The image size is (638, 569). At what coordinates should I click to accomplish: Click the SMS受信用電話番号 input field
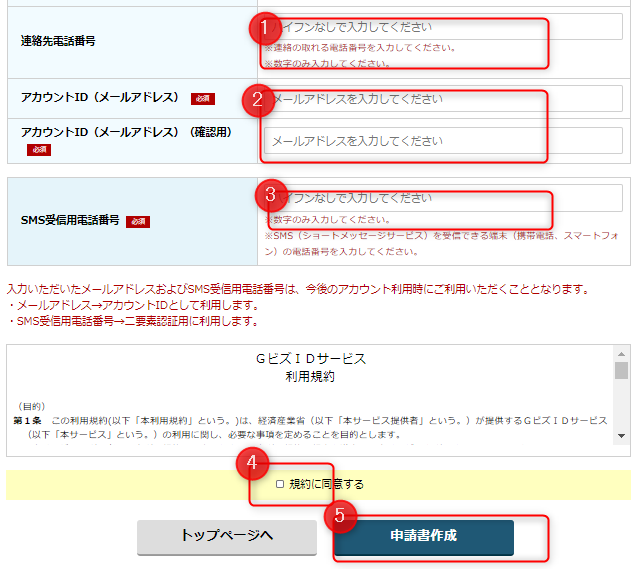443,198
